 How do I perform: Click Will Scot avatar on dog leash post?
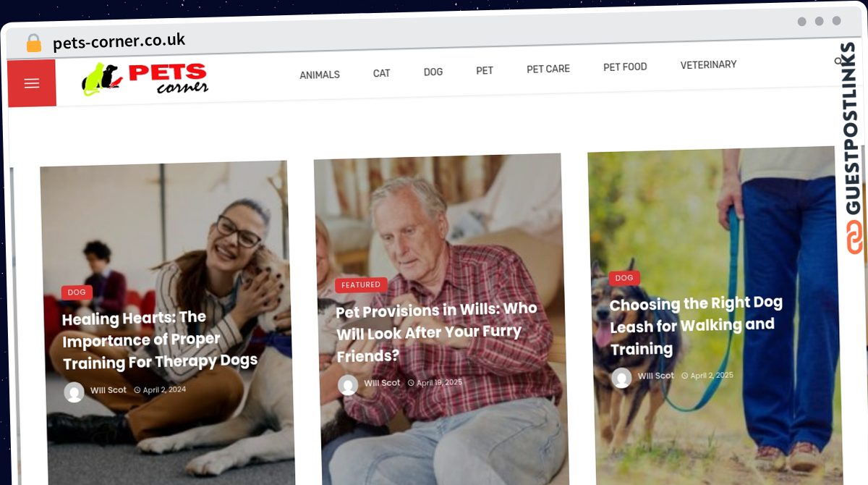pos(621,378)
